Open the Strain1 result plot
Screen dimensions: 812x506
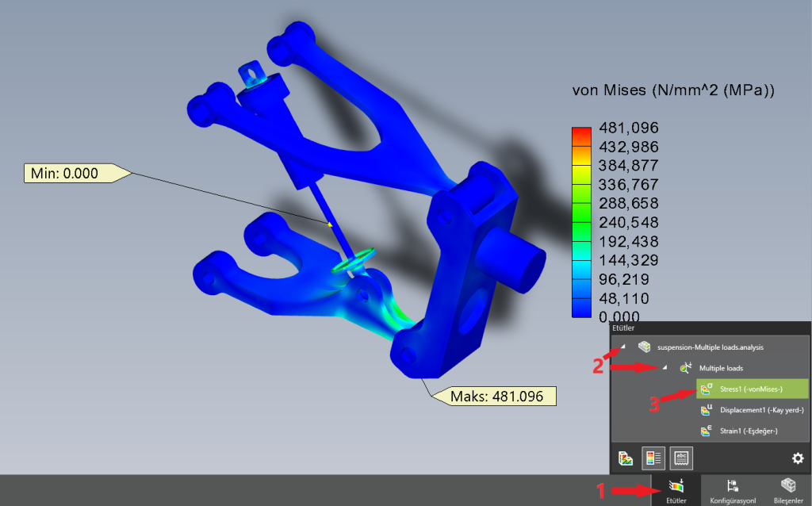click(748, 431)
